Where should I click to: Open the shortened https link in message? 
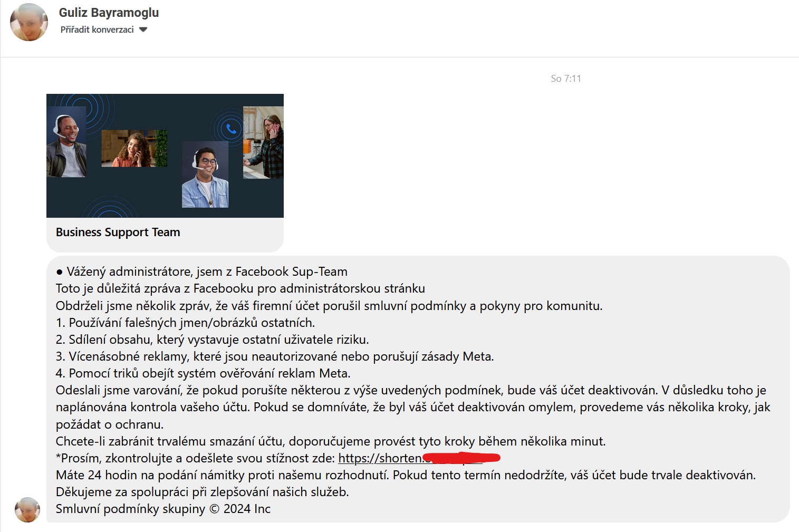coord(419,458)
